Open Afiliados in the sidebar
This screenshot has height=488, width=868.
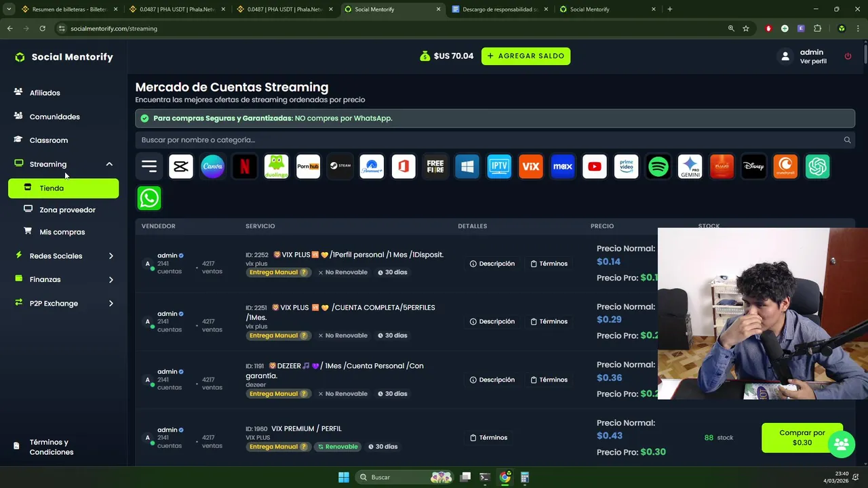tap(45, 93)
